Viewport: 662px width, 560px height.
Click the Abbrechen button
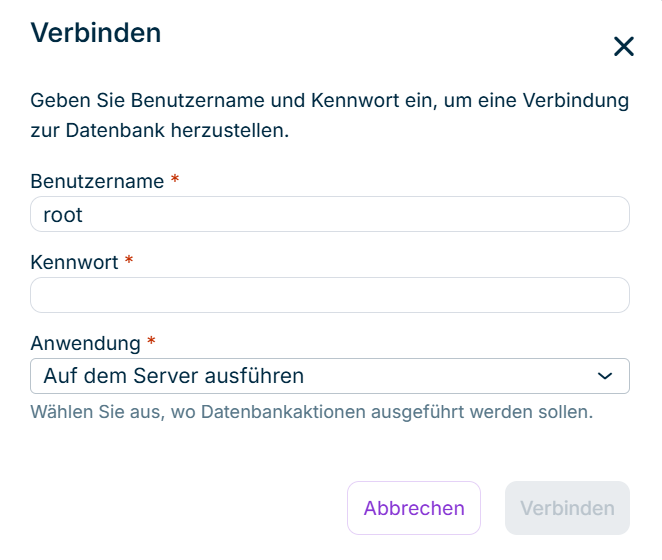[x=414, y=508]
